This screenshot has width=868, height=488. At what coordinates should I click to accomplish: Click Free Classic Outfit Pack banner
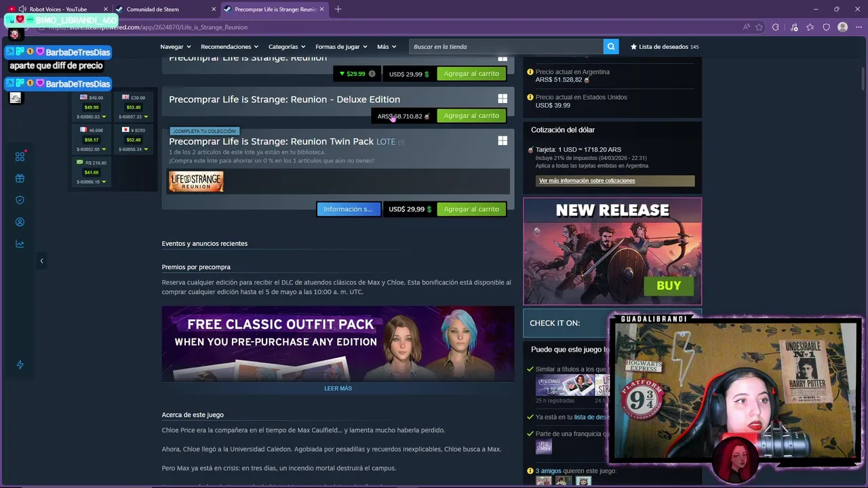tap(338, 344)
